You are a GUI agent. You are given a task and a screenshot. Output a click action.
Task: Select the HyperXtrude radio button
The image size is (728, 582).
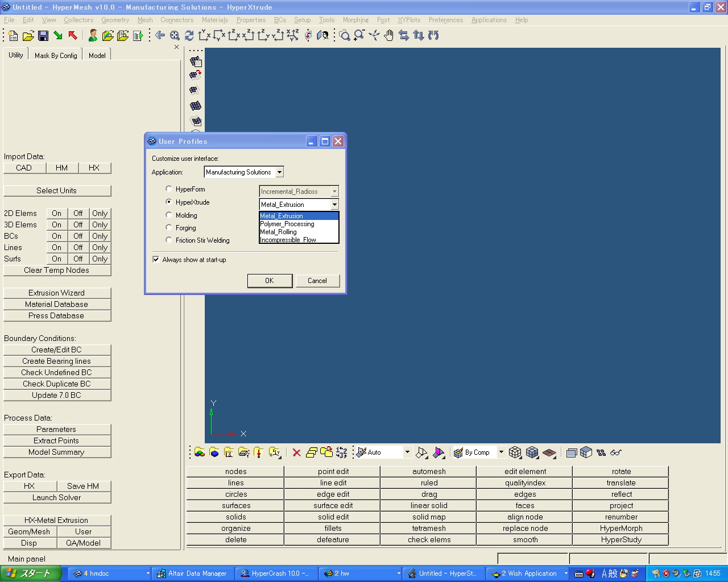click(x=169, y=202)
